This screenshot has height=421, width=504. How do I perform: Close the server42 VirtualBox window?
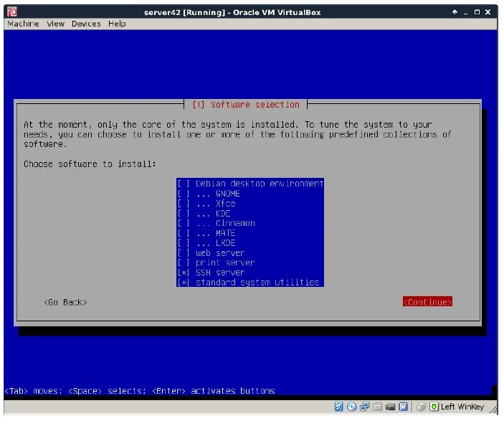click(x=488, y=12)
